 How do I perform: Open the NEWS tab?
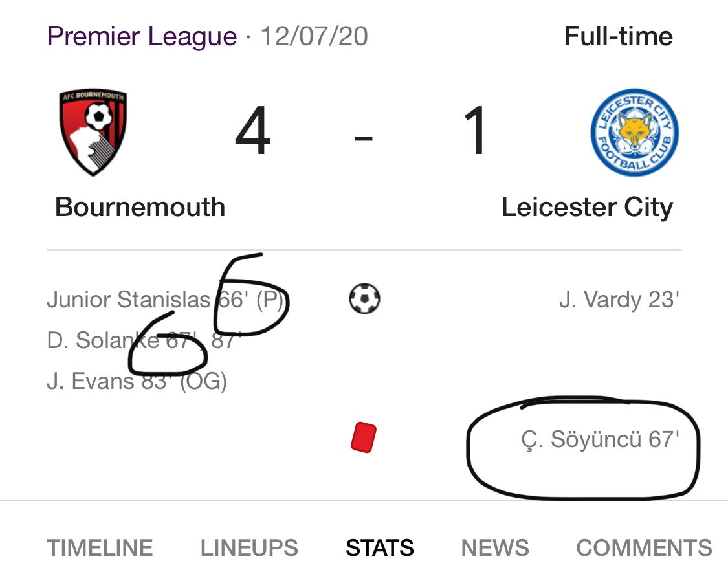pos(495,547)
